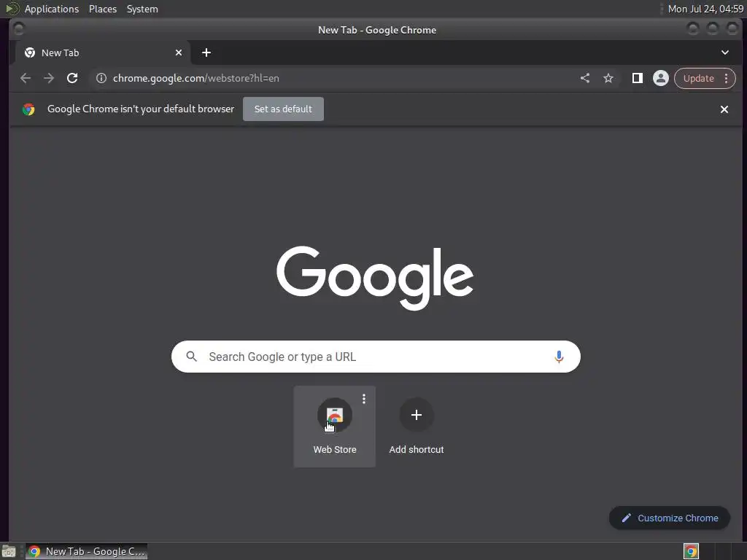Expand the tab search chevron
The height and width of the screenshot is (560, 747).
[x=724, y=52]
